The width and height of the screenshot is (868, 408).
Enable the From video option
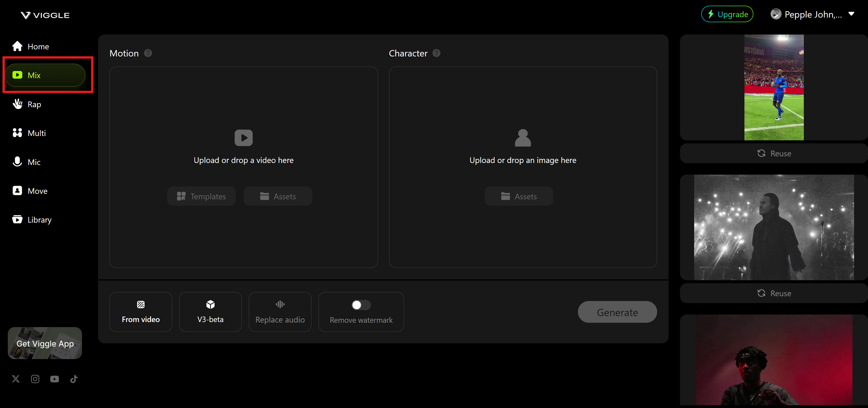click(x=140, y=312)
